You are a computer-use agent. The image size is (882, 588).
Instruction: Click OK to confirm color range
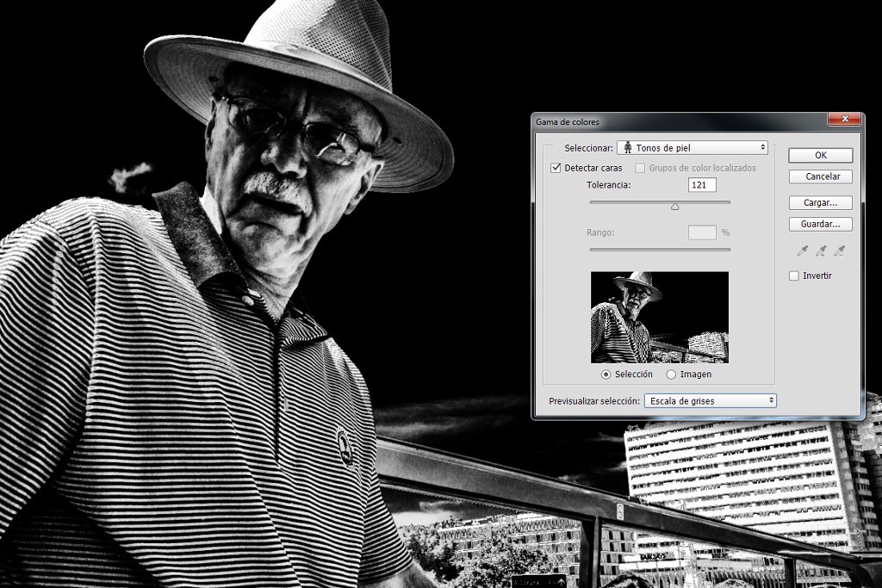click(x=820, y=155)
